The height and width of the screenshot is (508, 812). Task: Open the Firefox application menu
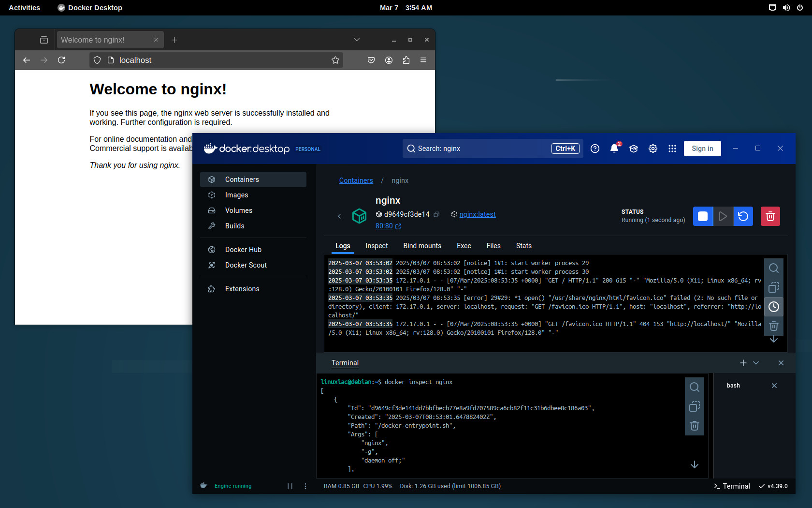pos(423,60)
